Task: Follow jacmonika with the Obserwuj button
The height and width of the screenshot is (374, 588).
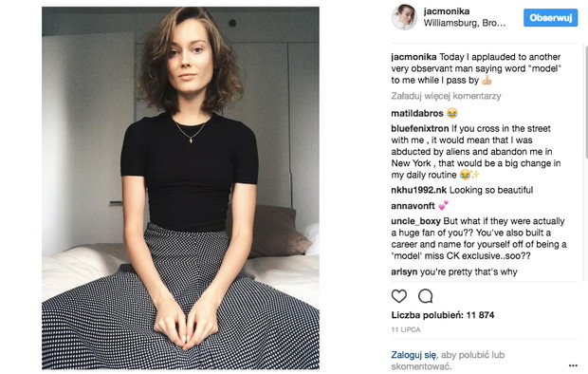Action: (550, 18)
